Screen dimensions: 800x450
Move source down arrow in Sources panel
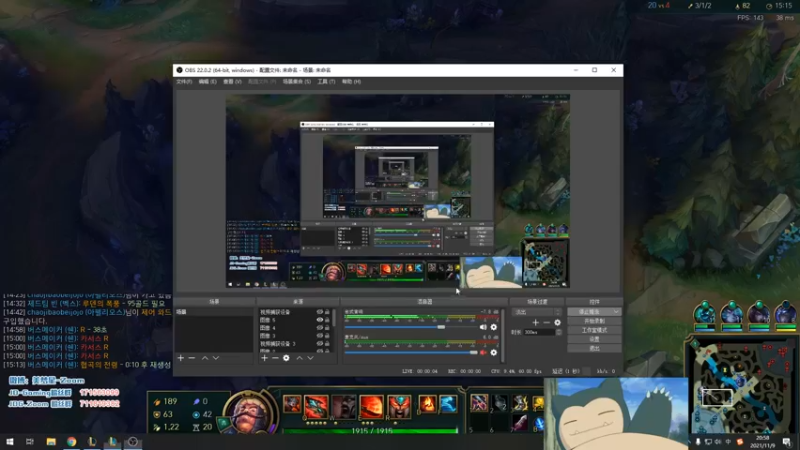[x=310, y=358]
